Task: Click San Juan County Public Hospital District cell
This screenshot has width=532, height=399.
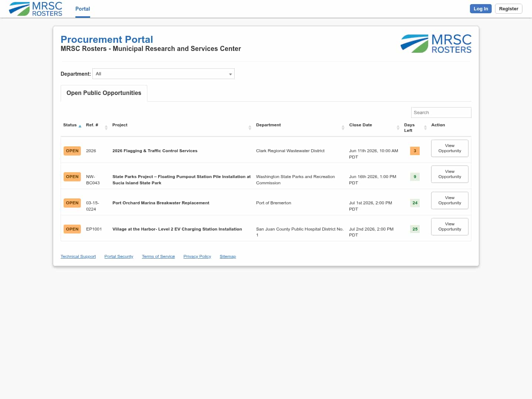Action: pos(300,232)
